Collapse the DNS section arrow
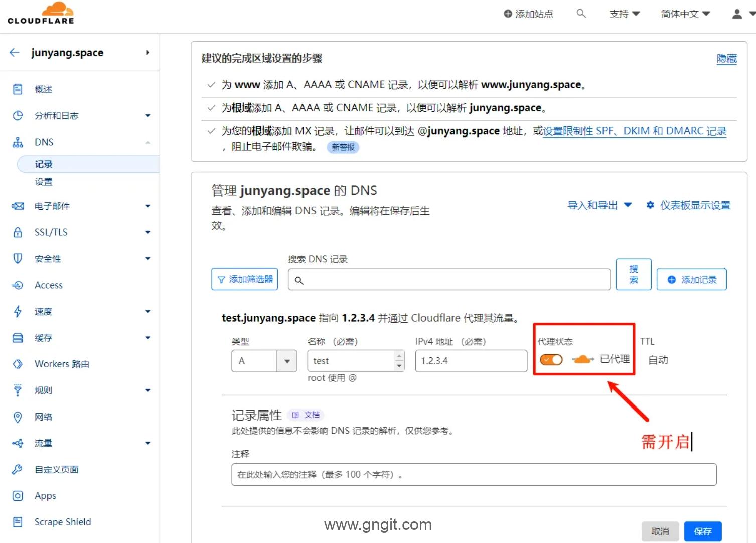The height and width of the screenshot is (543, 756). click(148, 142)
